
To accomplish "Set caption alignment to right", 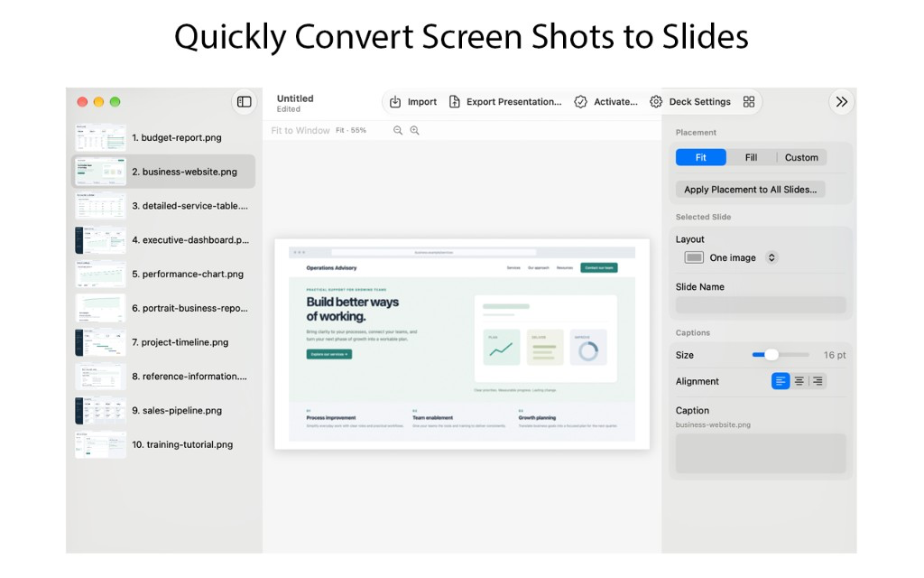I will (x=818, y=381).
